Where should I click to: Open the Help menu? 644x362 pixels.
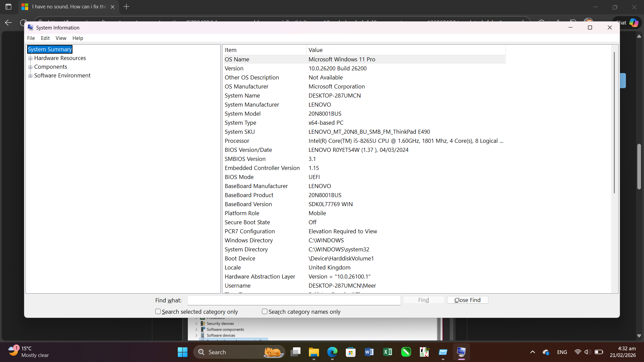tap(78, 38)
